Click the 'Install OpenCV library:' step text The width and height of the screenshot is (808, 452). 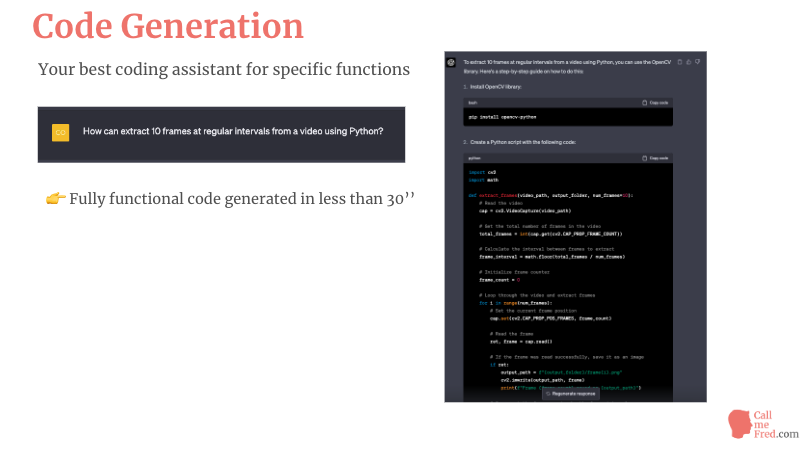point(496,87)
